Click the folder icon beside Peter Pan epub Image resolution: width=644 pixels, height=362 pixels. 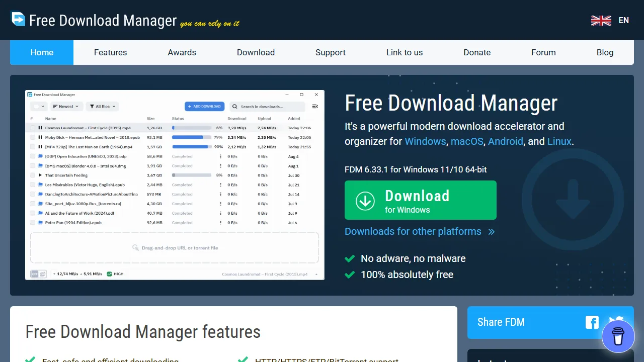coord(40,223)
